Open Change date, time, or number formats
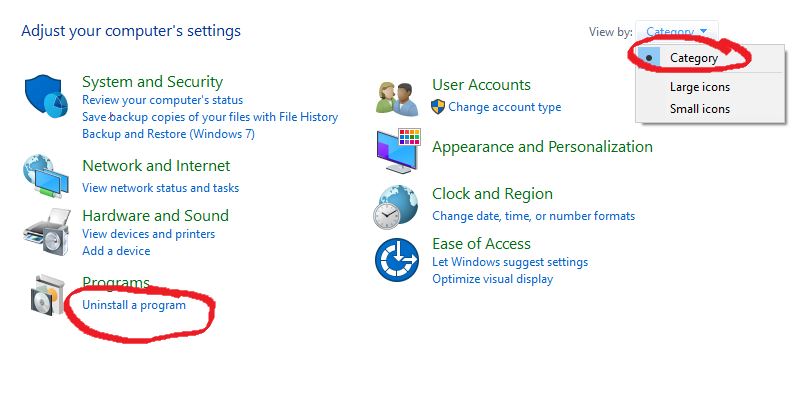The height and width of the screenshot is (401, 809). click(x=533, y=216)
